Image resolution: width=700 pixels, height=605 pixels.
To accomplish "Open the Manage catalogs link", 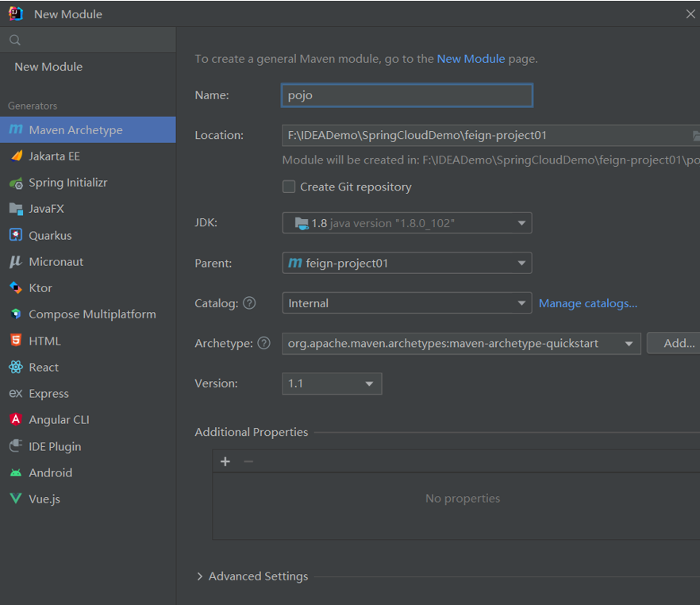I will [587, 303].
